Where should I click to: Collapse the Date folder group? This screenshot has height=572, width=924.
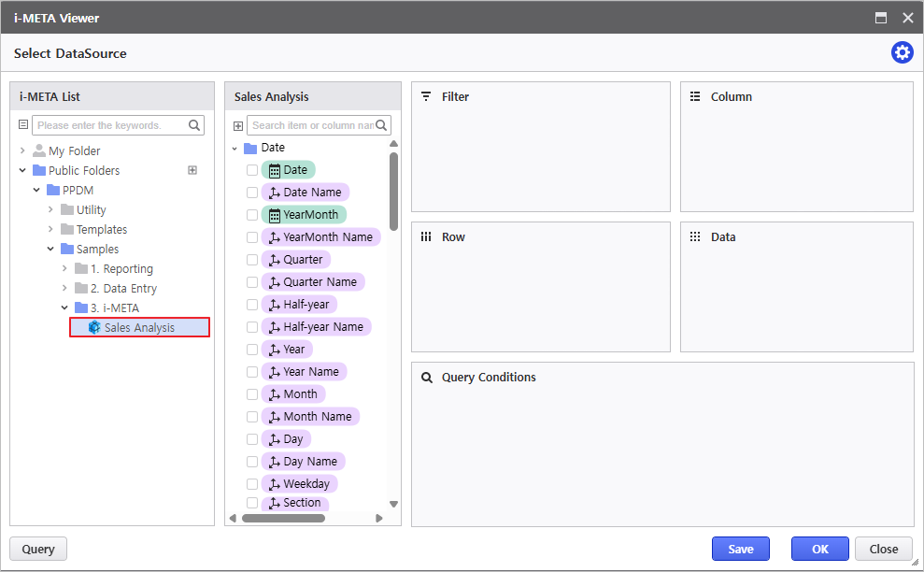235,148
